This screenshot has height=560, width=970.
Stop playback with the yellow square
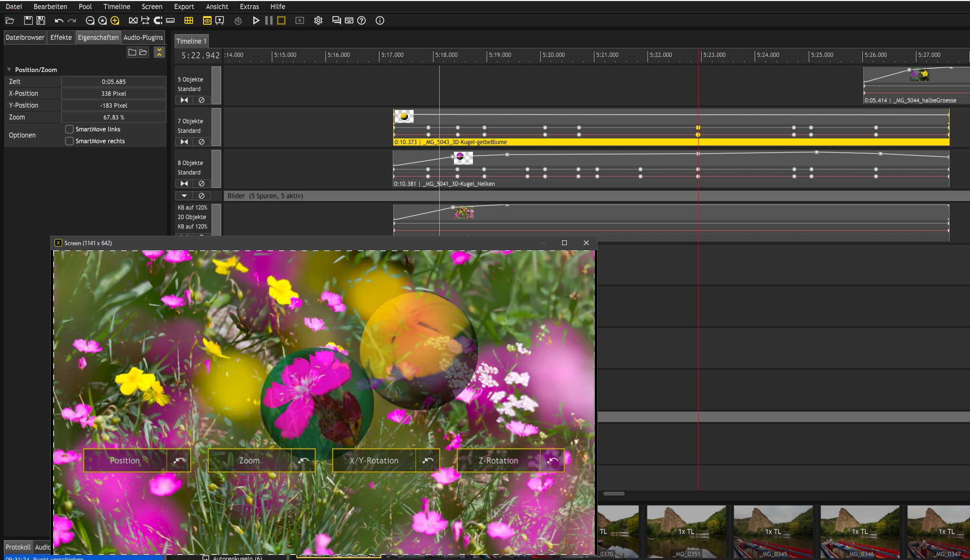point(281,20)
